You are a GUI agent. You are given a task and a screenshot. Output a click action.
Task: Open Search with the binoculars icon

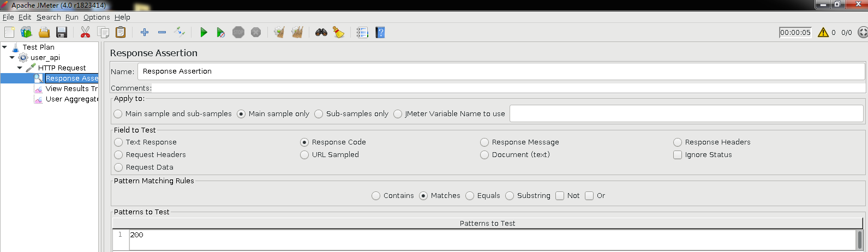321,33
